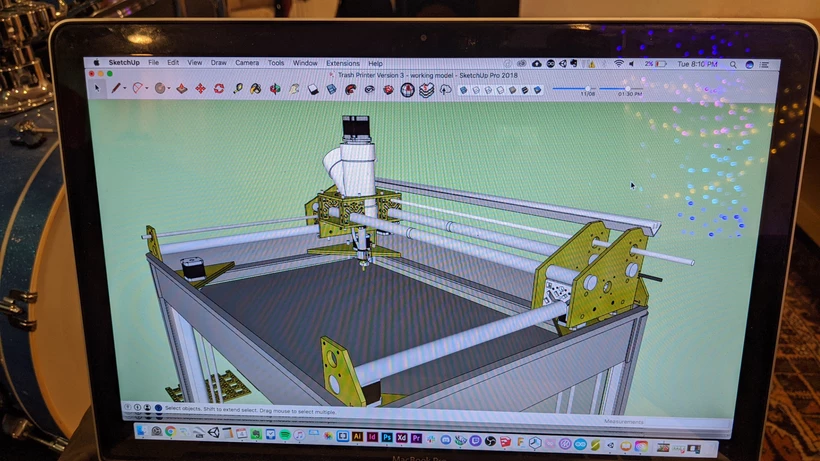Click the round Extension Manager icon
This screenshot has height=461, width=820.
[x=408, y=90]
